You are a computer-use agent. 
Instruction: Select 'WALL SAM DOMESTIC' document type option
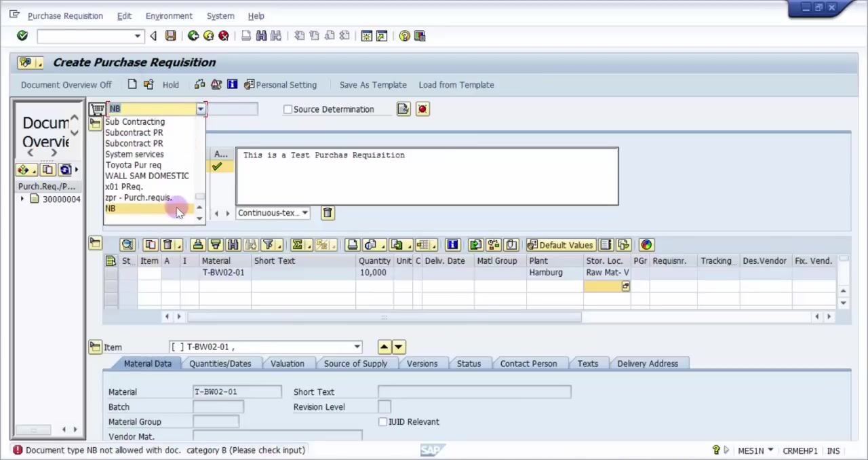coord(147,176)
